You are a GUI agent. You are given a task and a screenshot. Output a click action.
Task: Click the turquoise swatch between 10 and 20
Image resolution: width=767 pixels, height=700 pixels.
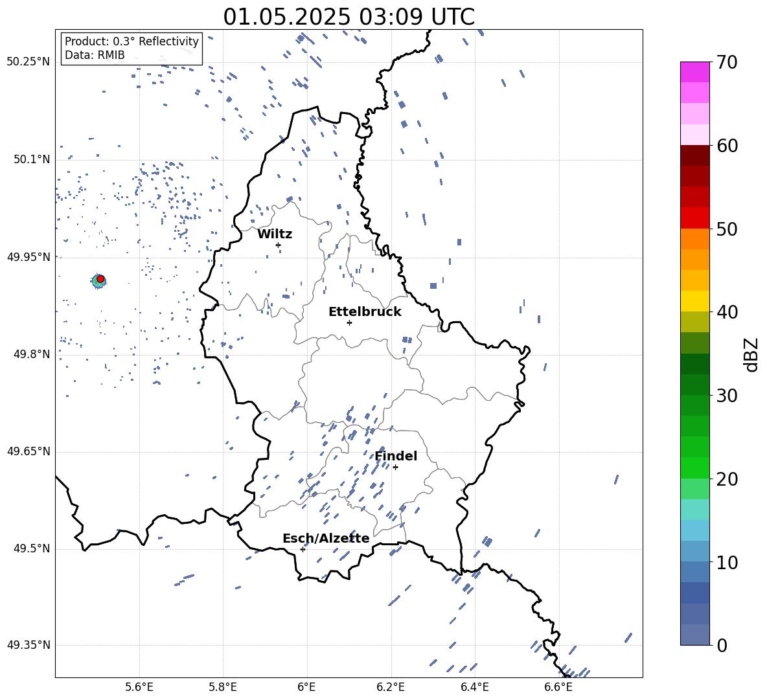coord(694,510)
